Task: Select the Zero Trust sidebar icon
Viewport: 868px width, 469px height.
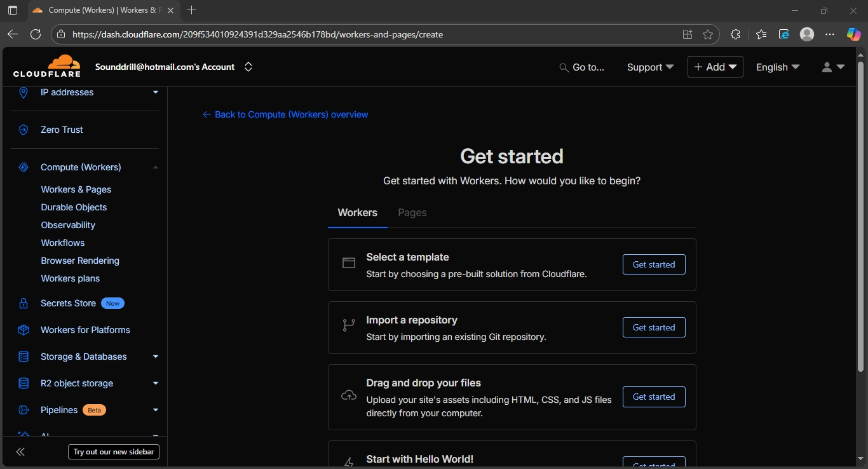Action: pyautogui.click(x=23, y=130)
